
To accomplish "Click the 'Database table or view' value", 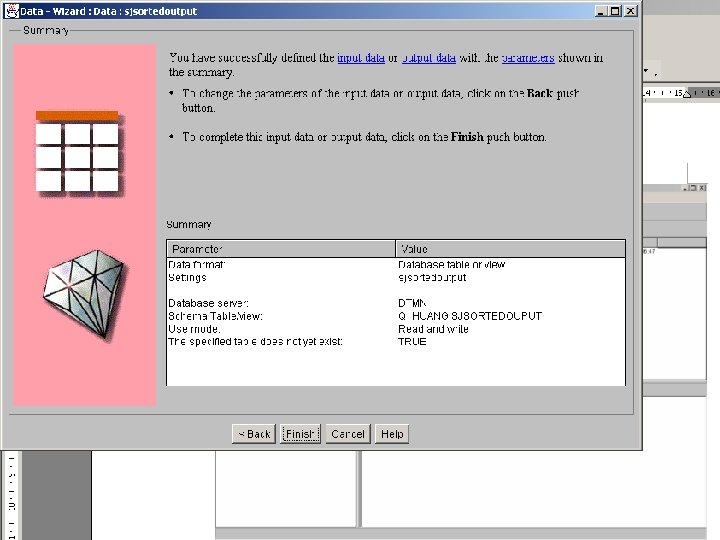I will 451,264.
